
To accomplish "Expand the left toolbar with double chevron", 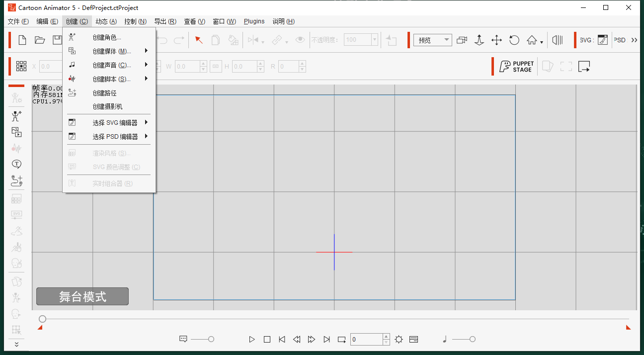I will (16, 344).
